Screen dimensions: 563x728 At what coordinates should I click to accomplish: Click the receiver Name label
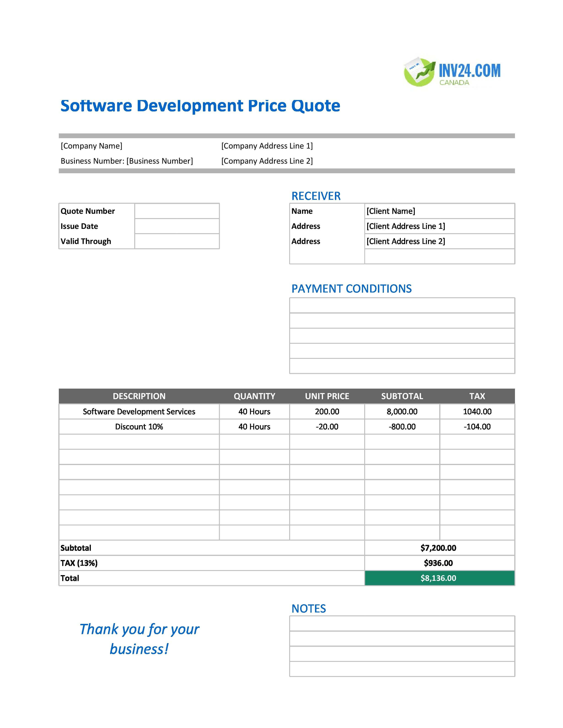click(x=302, y=211)
